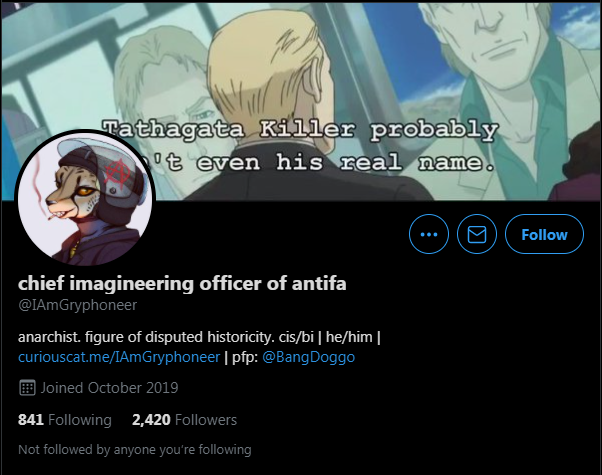Screen dimensions: 602x475
Task: Click the 'Tathagata Killer probably' subtitle text
Action: 301,129
